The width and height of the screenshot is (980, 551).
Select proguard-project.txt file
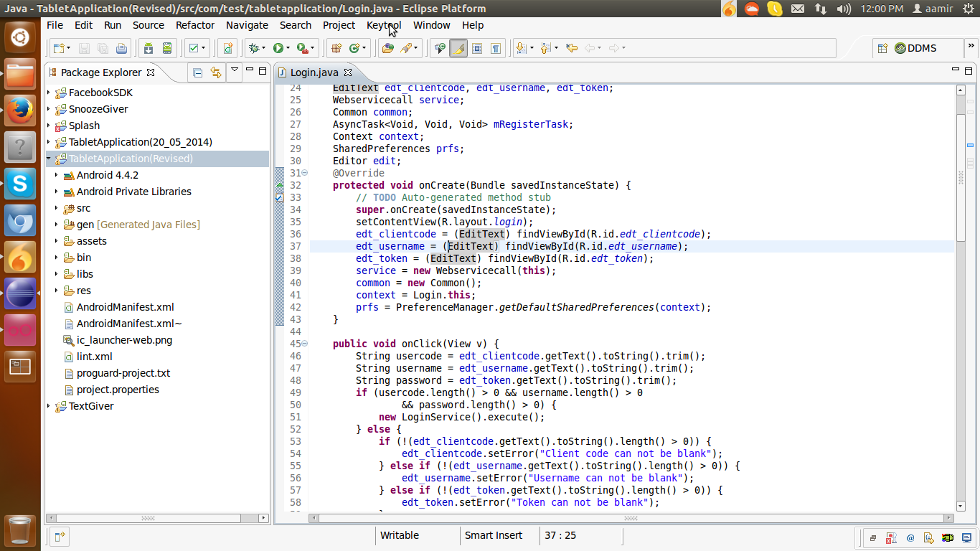123,373
